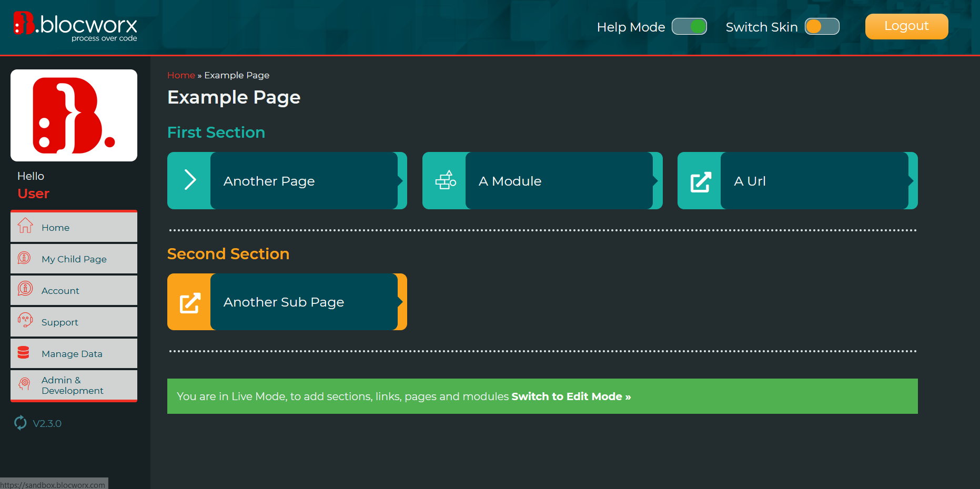980x489 pixels.
Task: Click the version refresh arrows icon
Action: [21, 423]
